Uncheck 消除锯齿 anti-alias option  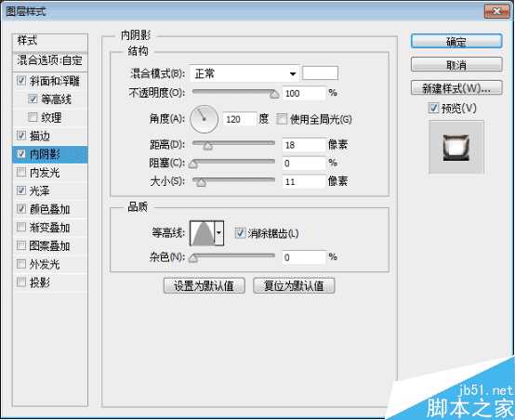(x=240, y=233)
